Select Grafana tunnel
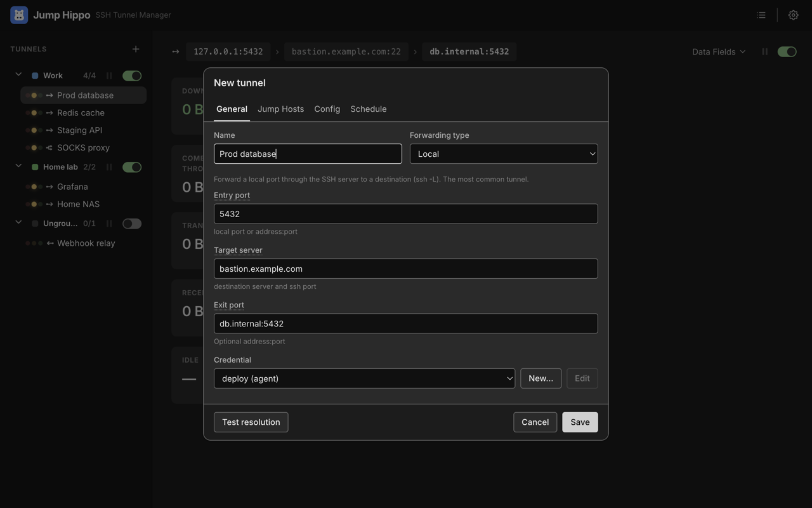This screenshot has width=812, height=508. pos(84,187)
